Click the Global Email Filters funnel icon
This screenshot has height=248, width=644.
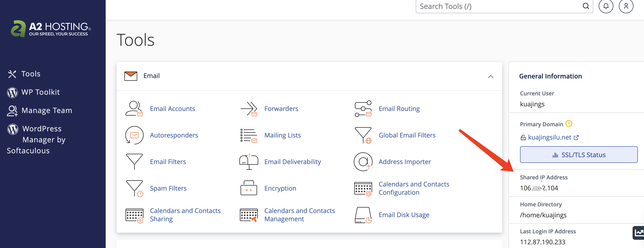tap(363, 135)
